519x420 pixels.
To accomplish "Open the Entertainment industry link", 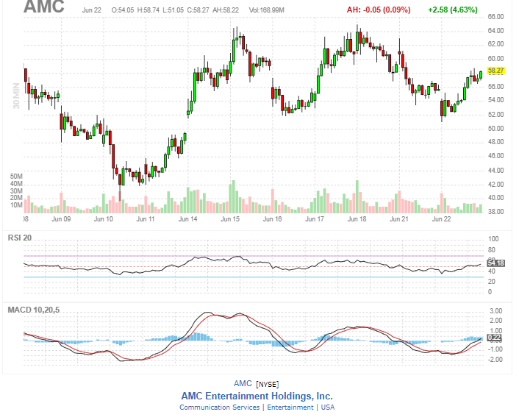I will pyautogui.click(x=290, y=407).
